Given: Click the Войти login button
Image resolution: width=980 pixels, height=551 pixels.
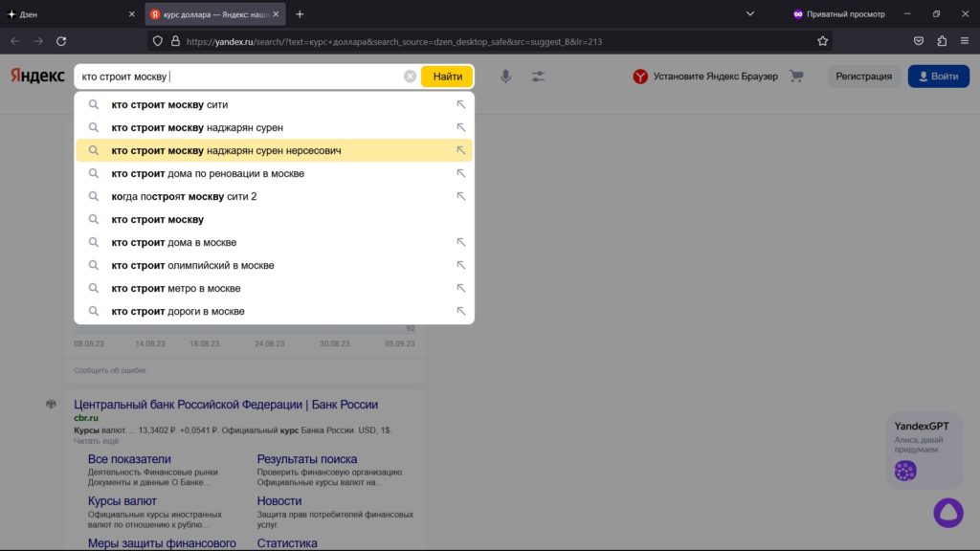Looking at the screenshot, I should pos(938,77).
